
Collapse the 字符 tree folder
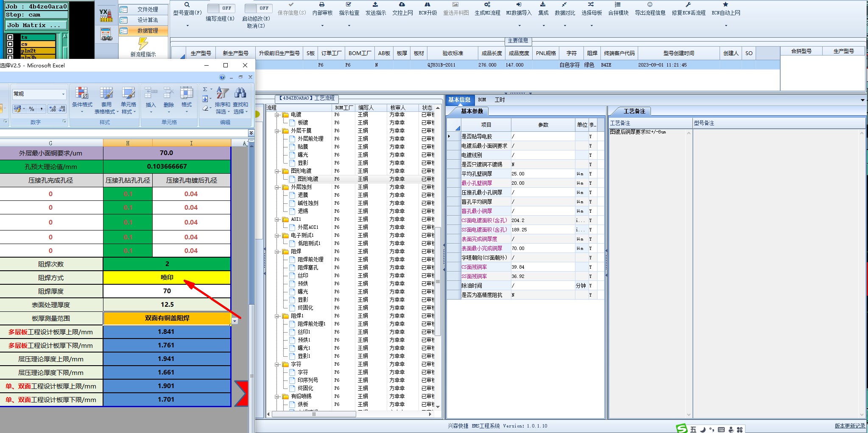tap(277, 364)
